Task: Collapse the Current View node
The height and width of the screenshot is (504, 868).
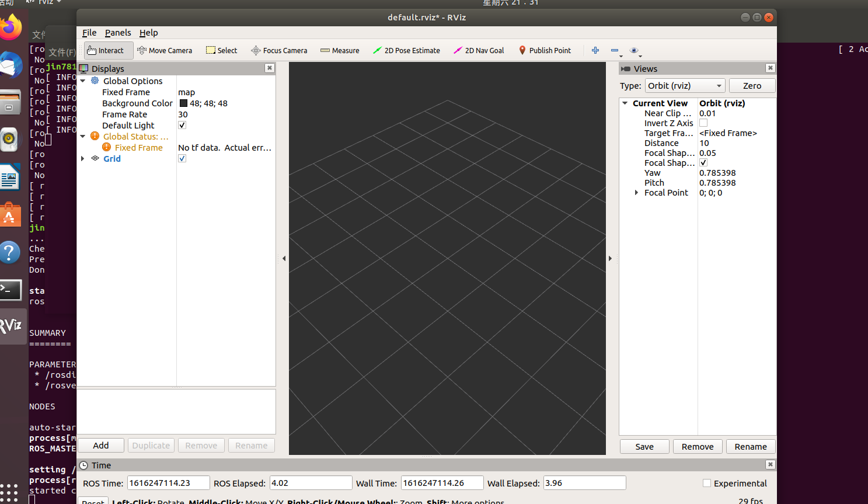Action: coord(625,103)
